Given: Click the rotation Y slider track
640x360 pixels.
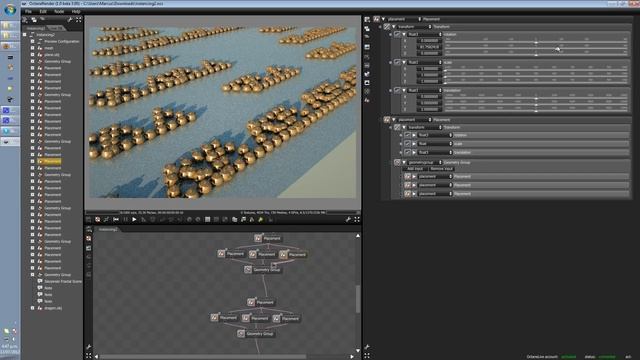Looking at the screenshot, I should pos(536,49).
